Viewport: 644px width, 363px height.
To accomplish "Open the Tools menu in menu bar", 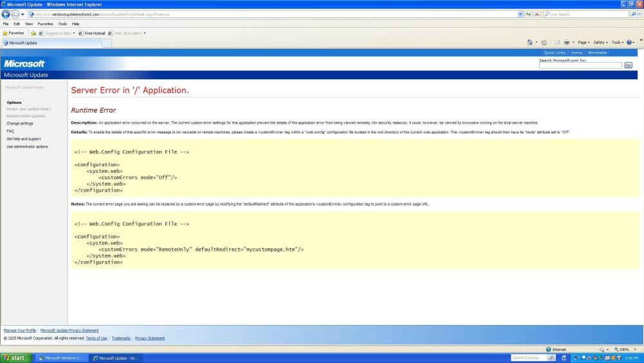I will point(62,24).
